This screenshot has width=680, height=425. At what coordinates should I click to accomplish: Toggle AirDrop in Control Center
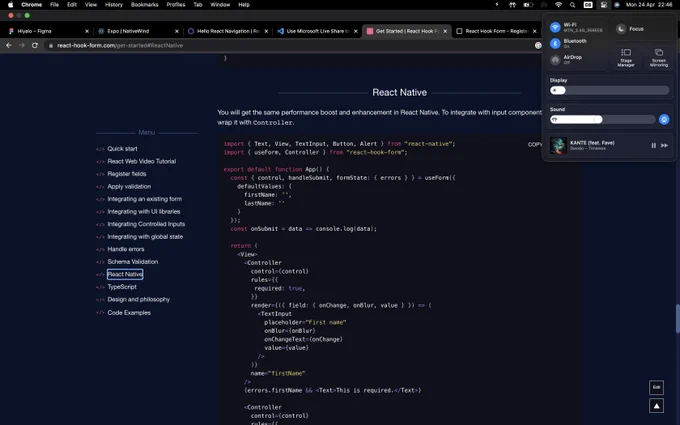pyautogui.click(x=555, y=59)
